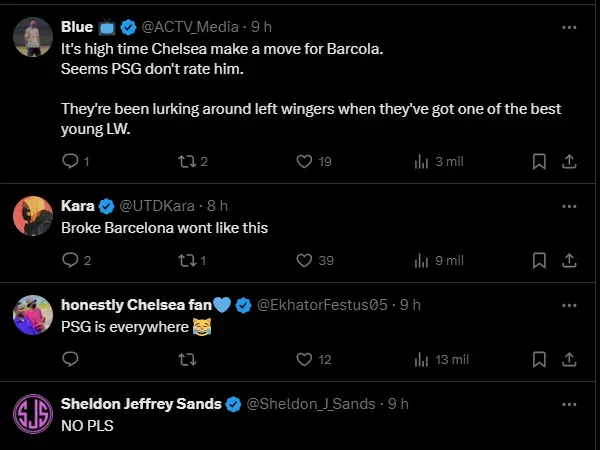View analytics on Blue's 3 mil tweet
Image resolution: width=600 pixels, height=450 pixels.
pyautogui.click(x=421, y=161)
